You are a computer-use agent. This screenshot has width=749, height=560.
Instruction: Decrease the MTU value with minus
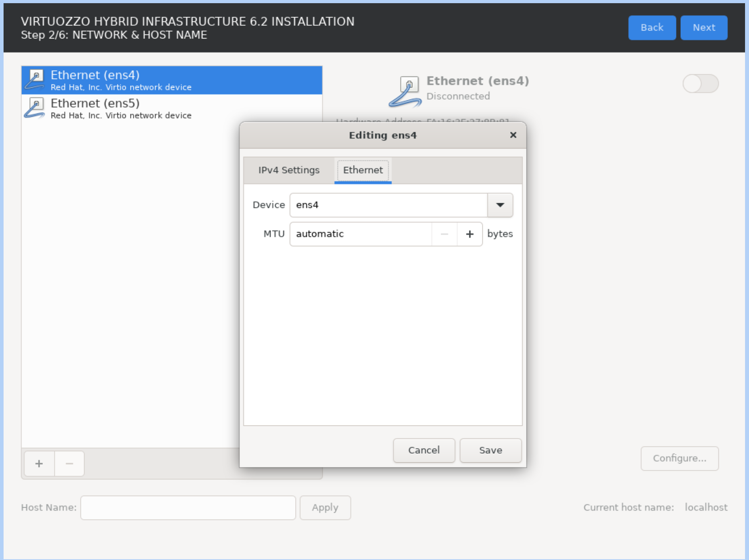pos(444,234)
